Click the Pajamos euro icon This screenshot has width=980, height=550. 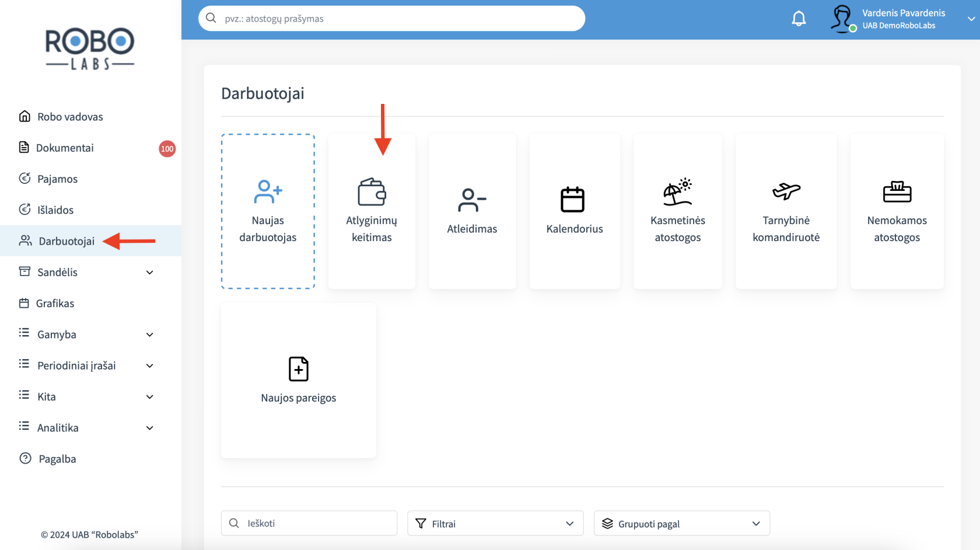click(24, 178)
